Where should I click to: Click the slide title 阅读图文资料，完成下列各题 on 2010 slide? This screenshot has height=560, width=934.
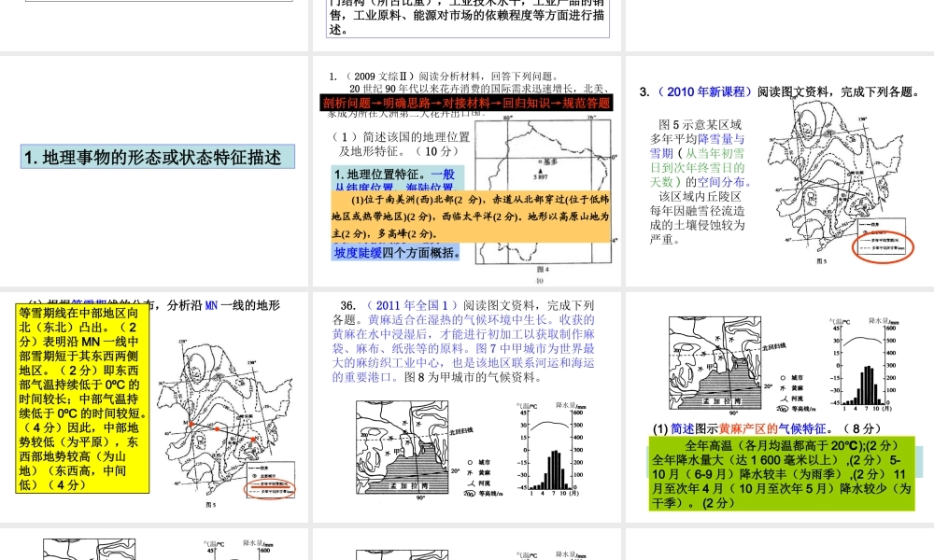pos(839,91)
